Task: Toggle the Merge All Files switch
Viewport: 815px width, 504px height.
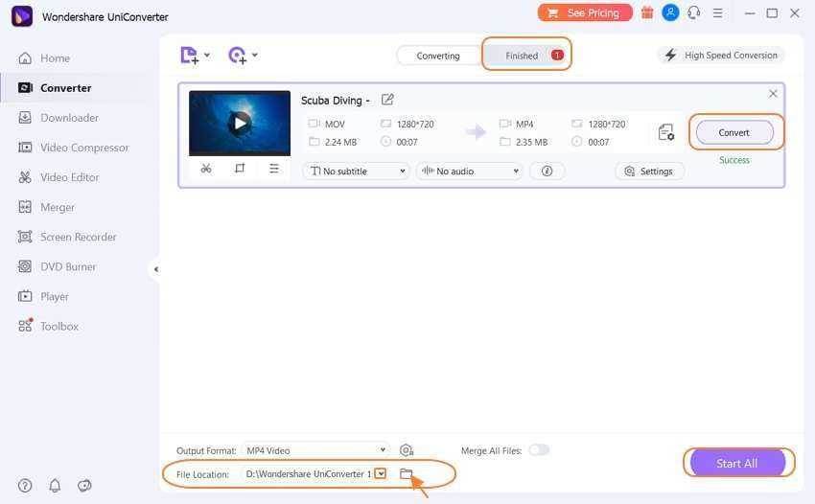Action: pos(539,450)
